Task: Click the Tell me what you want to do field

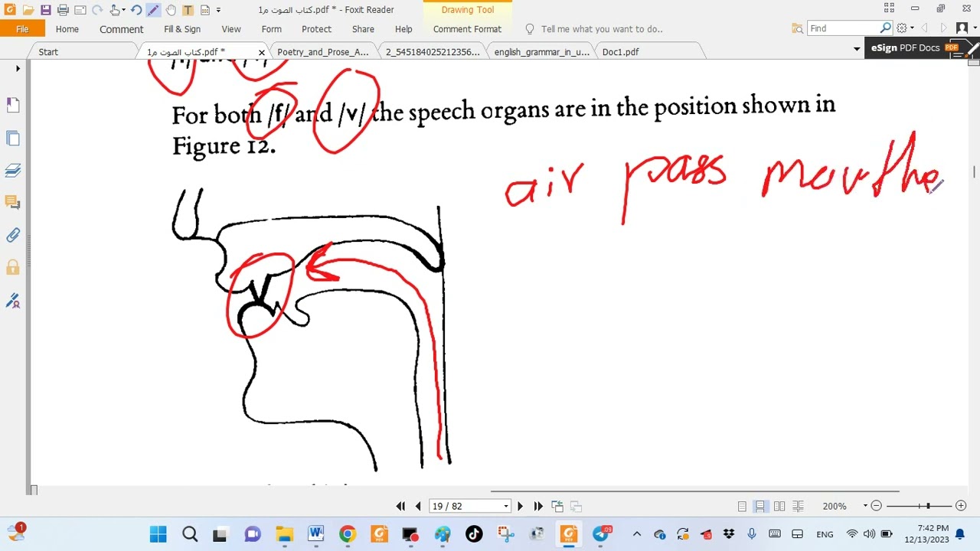Action: coord(602,29)
